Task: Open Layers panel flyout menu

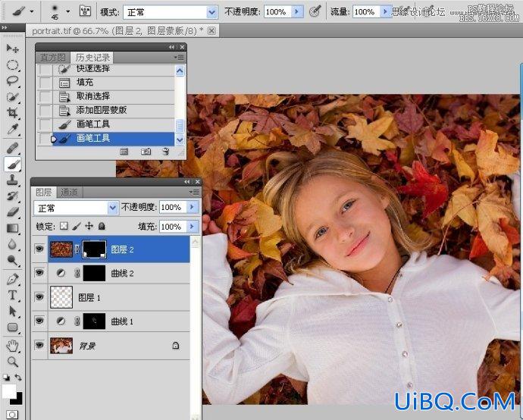Action: 194,192
